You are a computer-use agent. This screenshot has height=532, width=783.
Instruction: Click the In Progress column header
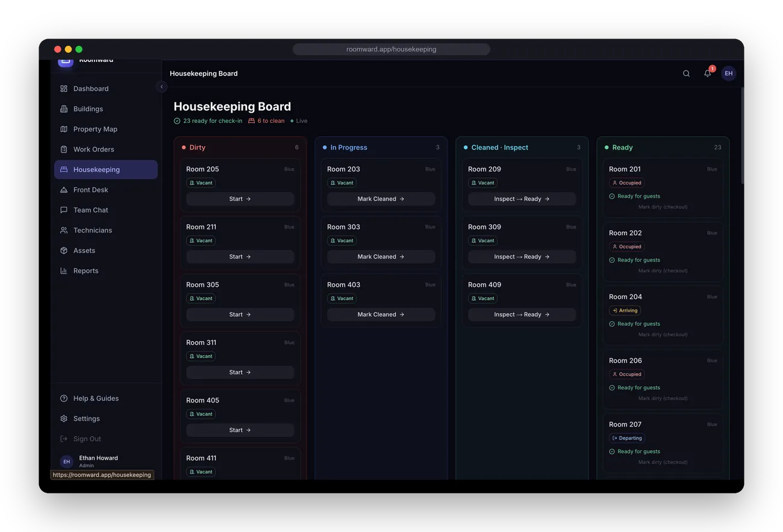[381, 148]
